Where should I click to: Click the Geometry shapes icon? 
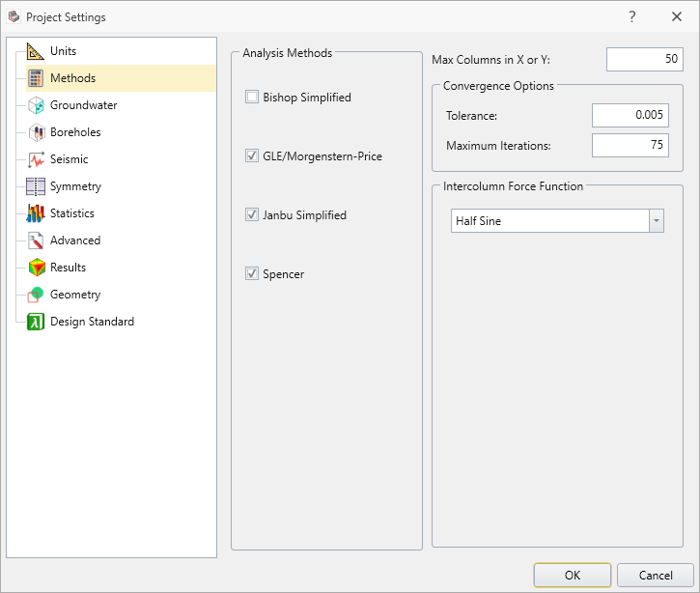36,295
